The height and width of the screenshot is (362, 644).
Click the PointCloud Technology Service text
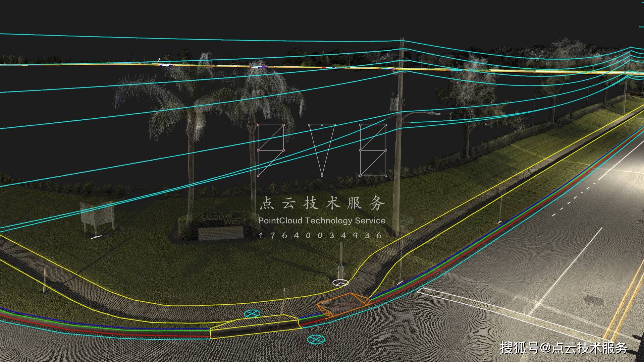[x=322, y=221]
